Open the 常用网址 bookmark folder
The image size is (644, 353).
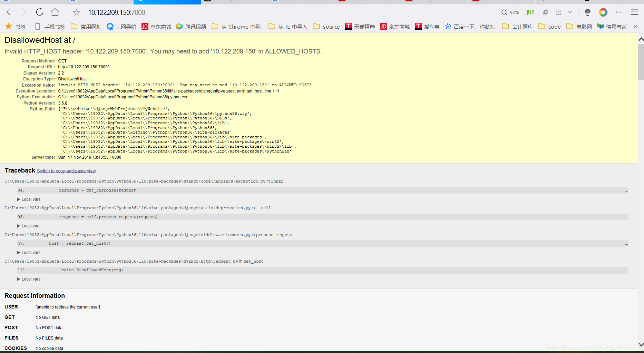pyautogui.click(x=86, y=27)
